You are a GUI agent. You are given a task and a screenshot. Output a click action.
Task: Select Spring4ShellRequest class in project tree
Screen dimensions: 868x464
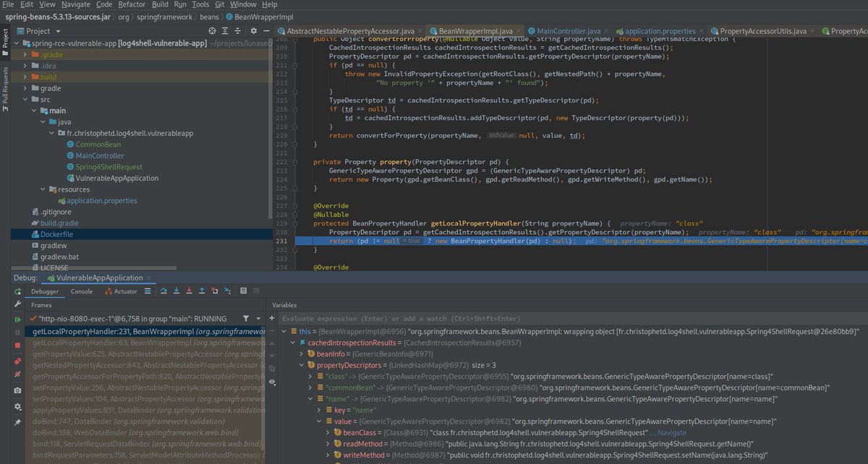109,167
